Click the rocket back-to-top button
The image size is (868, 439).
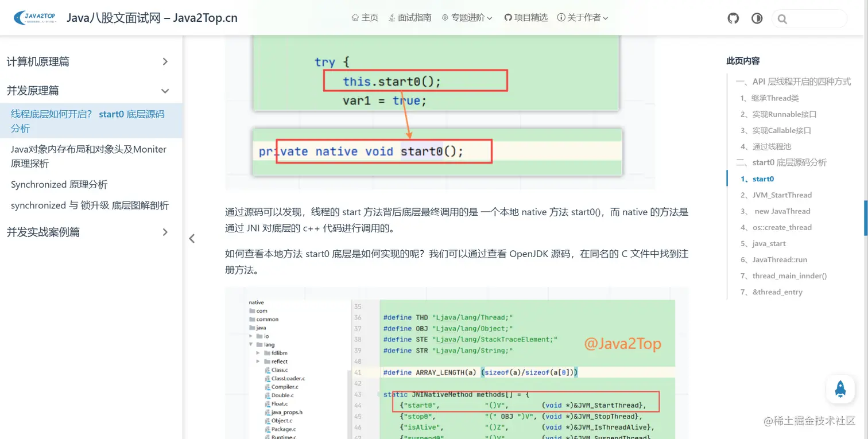tap(840, 389)
